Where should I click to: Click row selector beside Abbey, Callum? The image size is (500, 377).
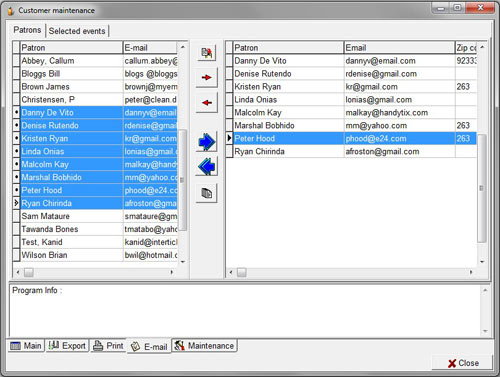16,61
